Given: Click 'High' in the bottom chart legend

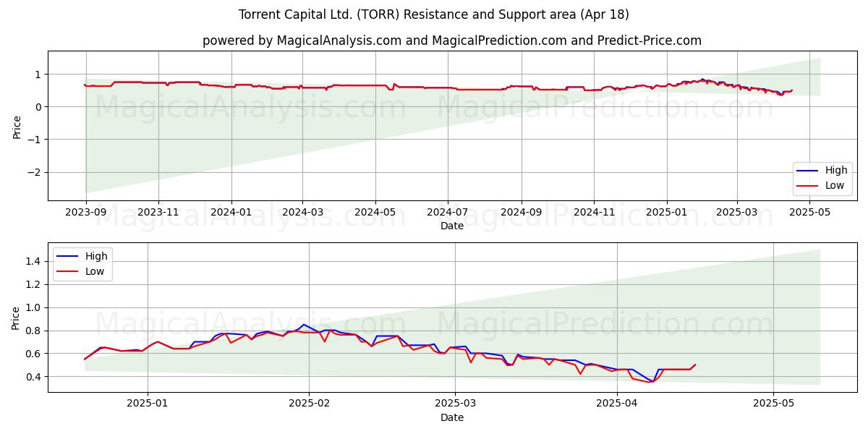Looking at the screenshot, I should [96, 256].
